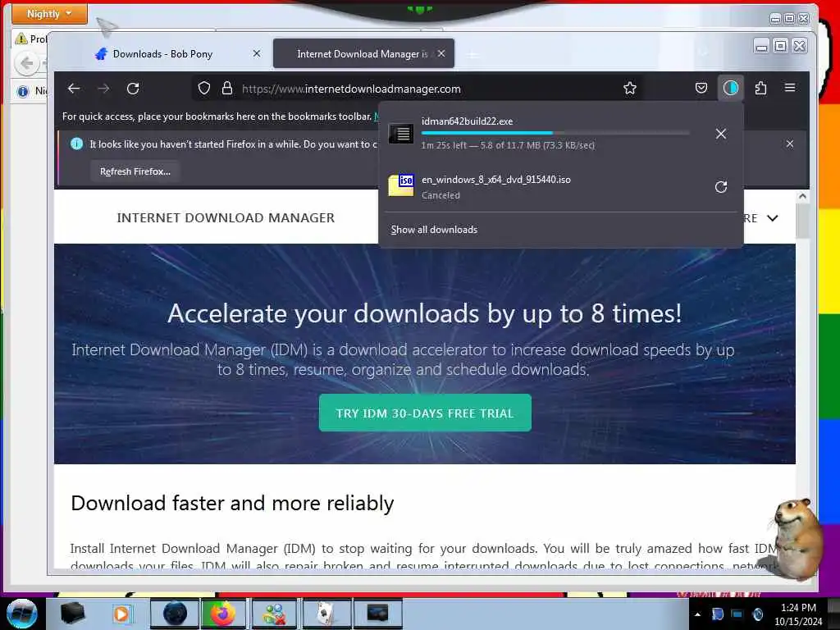Cancel the idman642build22.exe download

pyautogui.click(x=721, y=134)
